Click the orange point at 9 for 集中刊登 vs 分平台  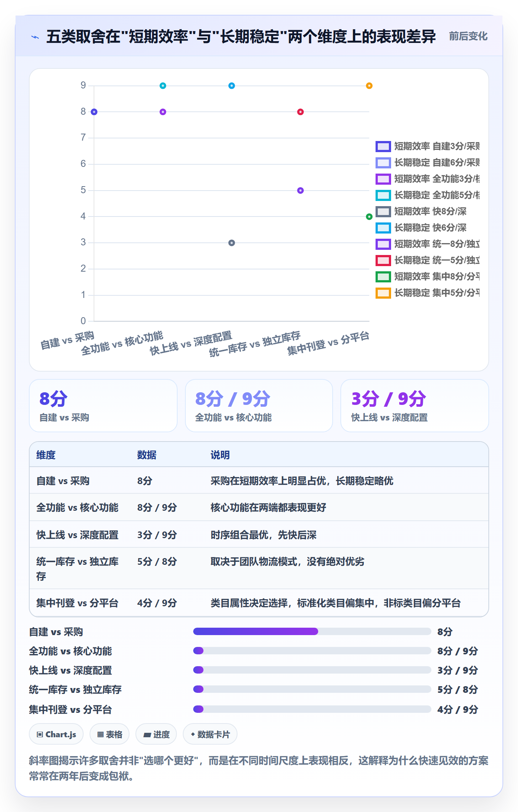pyautogui.click(x=369, y=86)
